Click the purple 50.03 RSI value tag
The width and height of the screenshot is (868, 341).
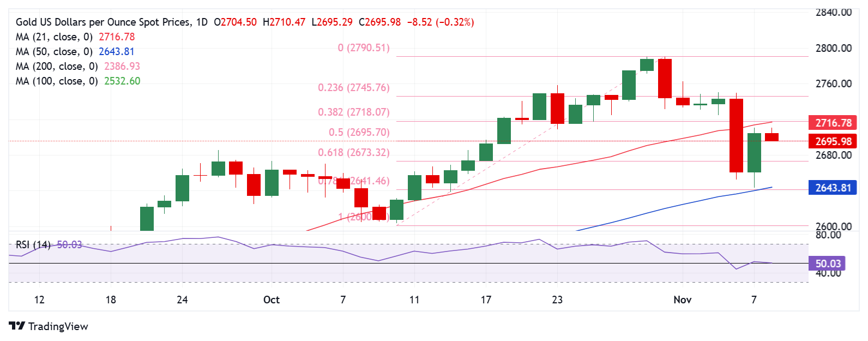point(827,264)
